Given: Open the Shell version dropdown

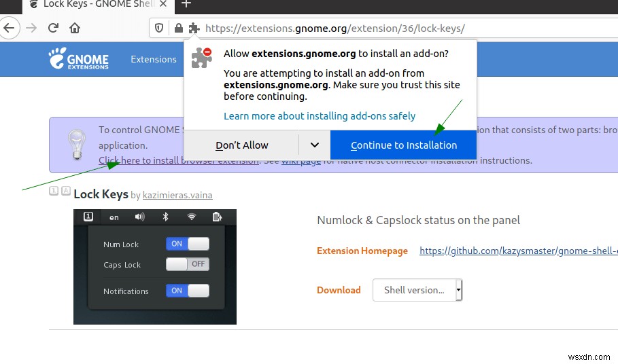Looking at the screenshot, I should [417, 290].
